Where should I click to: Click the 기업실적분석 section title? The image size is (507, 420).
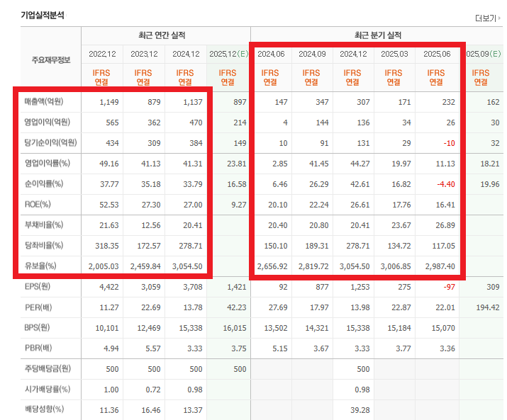coord(43,15)
